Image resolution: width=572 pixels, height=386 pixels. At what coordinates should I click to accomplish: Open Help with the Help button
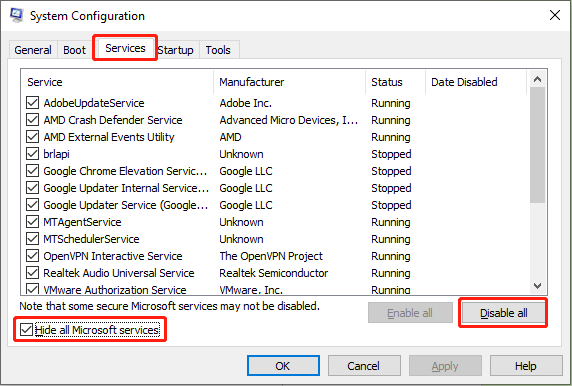[x=526, y=366]
